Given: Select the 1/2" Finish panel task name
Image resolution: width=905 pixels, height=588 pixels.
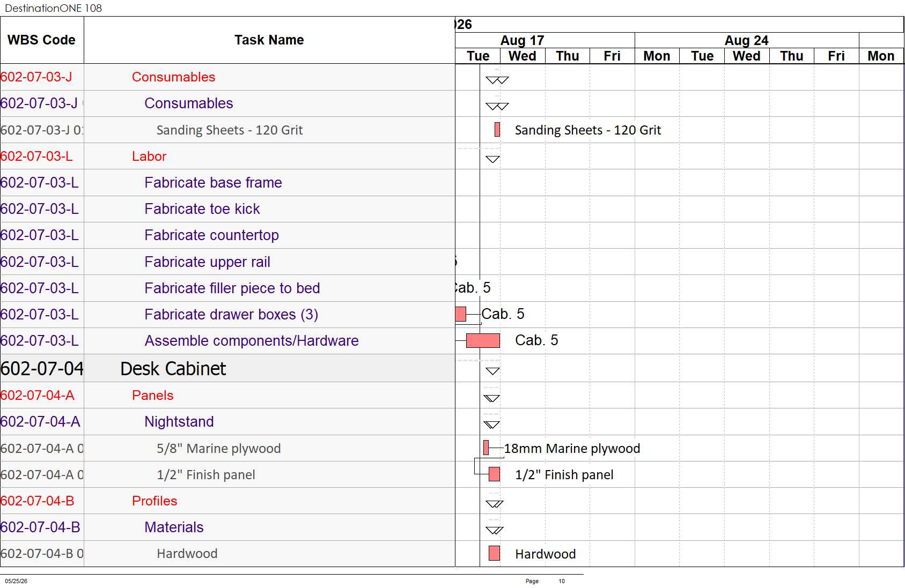Looking at the screenshot, I should 205,475.
